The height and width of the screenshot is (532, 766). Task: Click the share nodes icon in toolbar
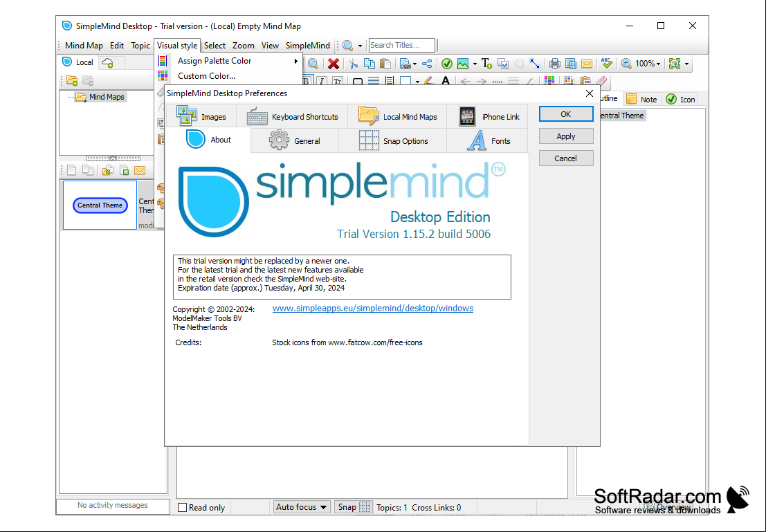427,64
